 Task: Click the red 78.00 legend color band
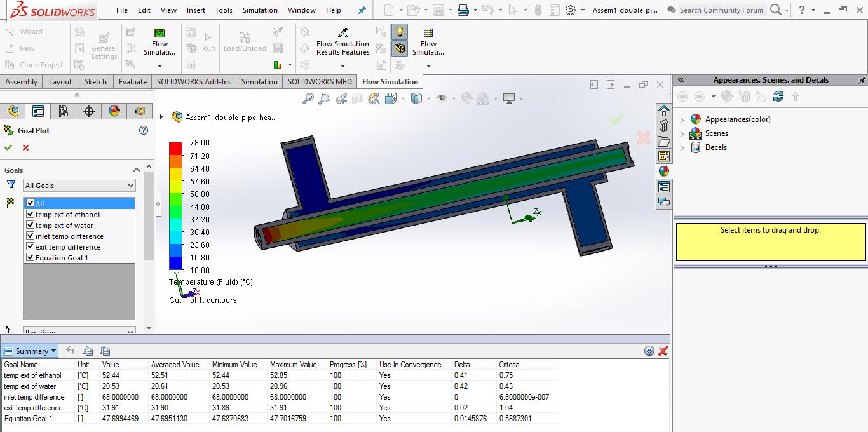[176, 148]
